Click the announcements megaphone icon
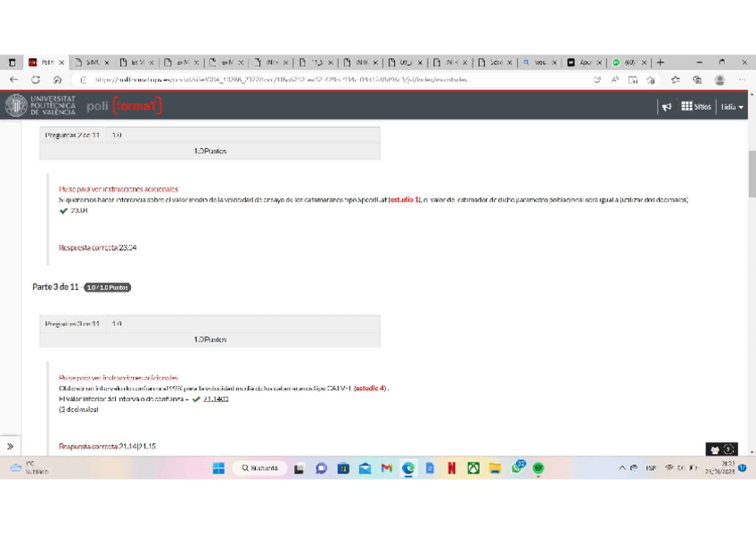The image size is (756, 534). click(667, 106)
